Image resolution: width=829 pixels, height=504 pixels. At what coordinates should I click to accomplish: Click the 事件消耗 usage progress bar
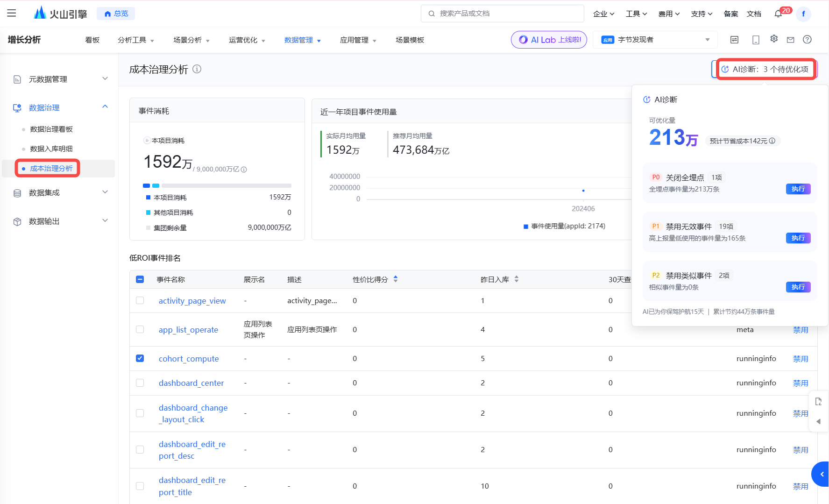pos(217,186)
